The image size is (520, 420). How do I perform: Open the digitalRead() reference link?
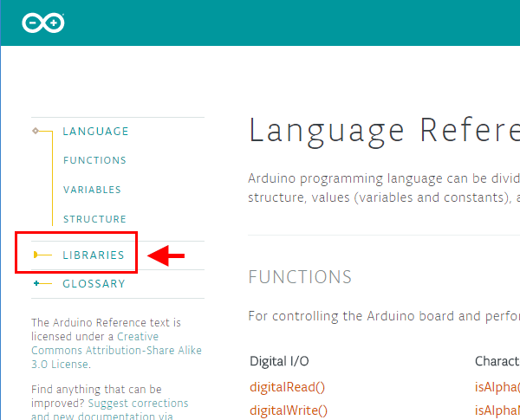[288, 386]
